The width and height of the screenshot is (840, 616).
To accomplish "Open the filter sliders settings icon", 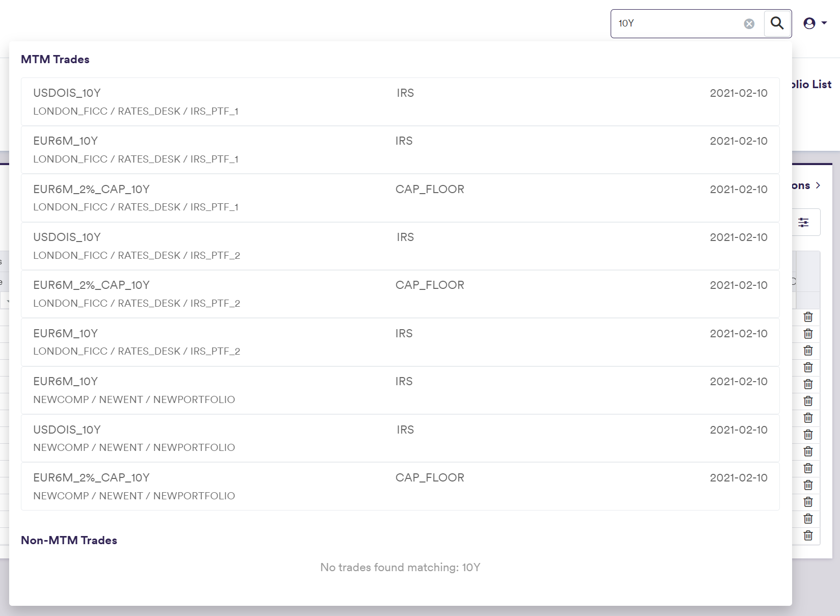I will coord(804,222).
